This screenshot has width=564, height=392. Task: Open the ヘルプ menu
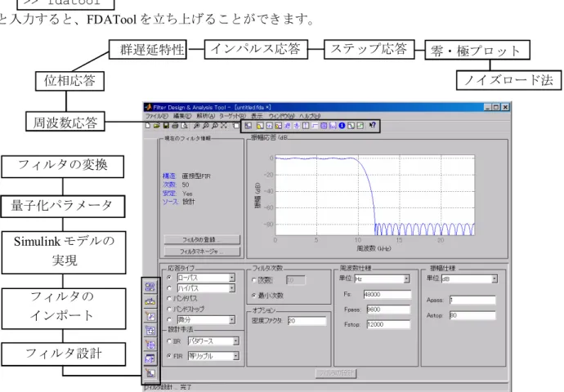tap(310, 116)
